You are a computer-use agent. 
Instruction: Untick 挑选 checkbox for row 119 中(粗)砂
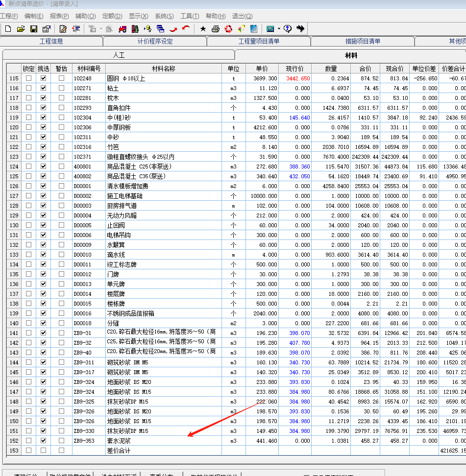[x=44, y=117]
